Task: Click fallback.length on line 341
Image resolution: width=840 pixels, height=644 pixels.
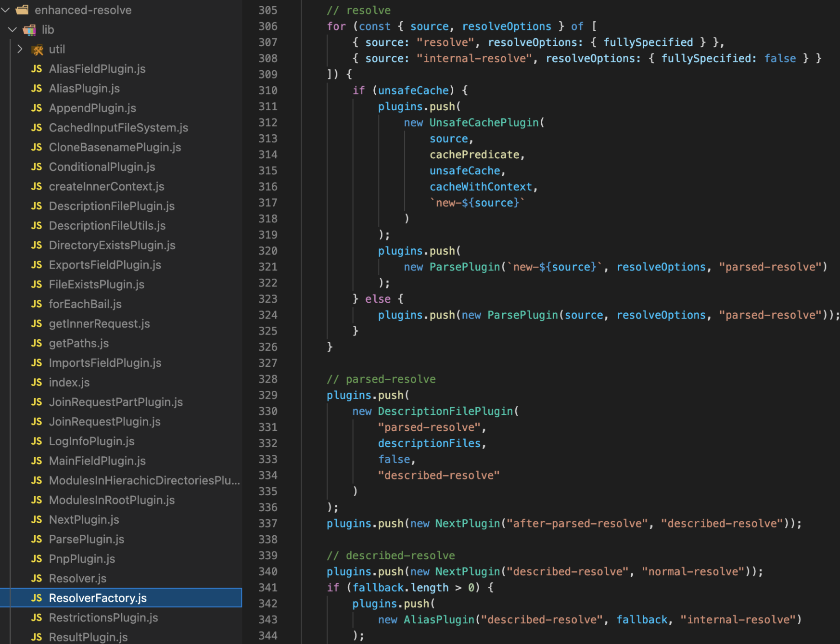Action: coord(400,588)
